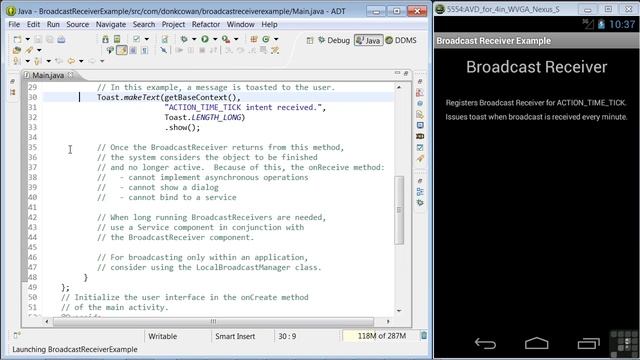
Task: Click the emulator Recent Apps button
Action: click(x=588, y=343)
